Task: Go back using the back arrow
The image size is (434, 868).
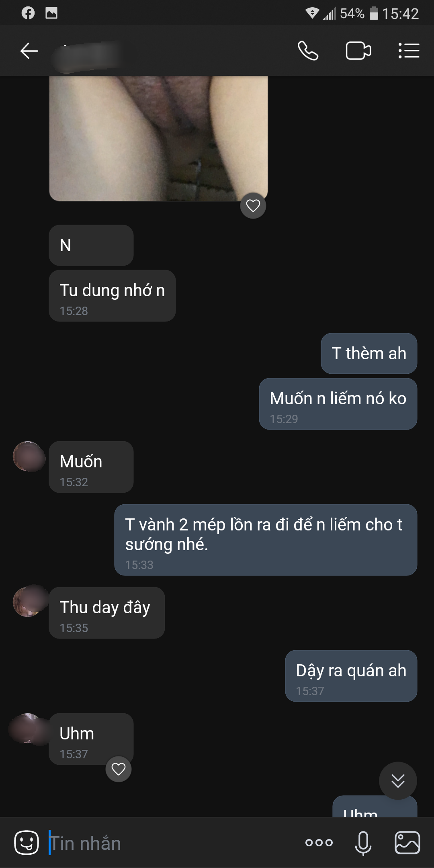Action: [29, 51]
